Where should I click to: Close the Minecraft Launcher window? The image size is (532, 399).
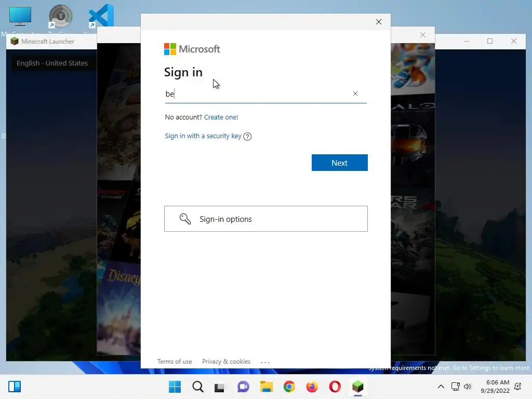point(514,41)
